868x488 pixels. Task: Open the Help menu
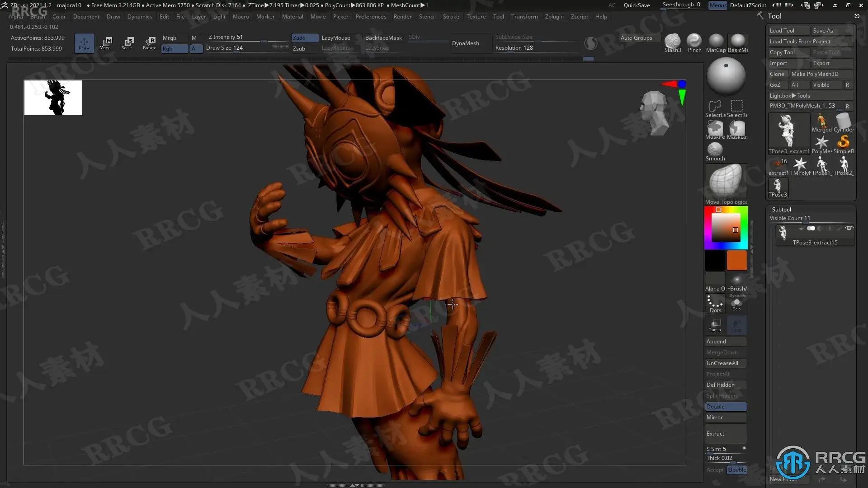(x=601, y=17)
